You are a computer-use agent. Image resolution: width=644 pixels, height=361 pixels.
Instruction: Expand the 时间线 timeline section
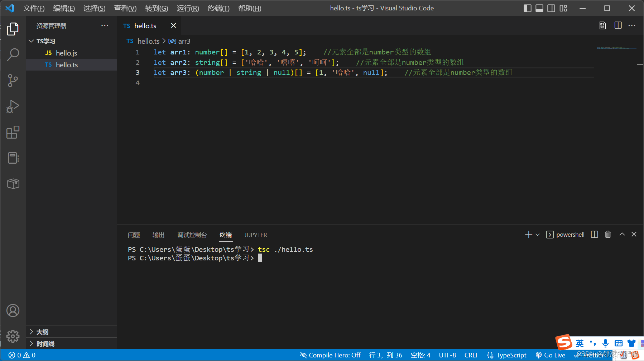pos(71,344)
